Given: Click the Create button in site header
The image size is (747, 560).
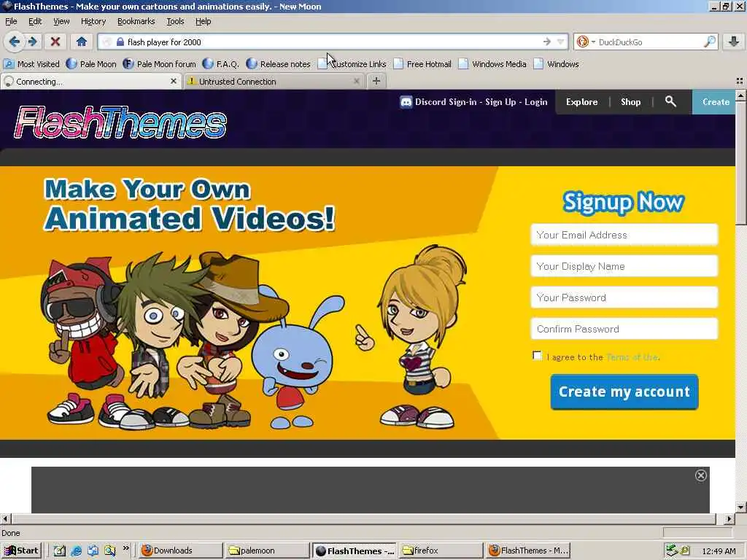Looking at the screenshot, I should [x=714, y=102].
